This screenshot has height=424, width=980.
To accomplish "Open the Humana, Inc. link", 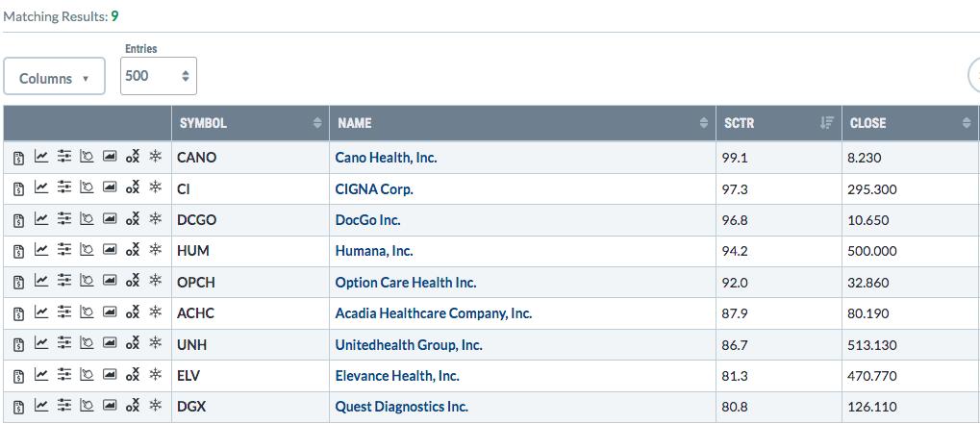I will [373, 251].
